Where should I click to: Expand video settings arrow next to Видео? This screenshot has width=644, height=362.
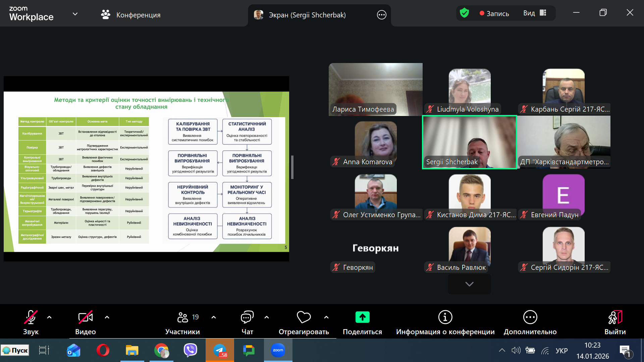[x=107, y=317]
